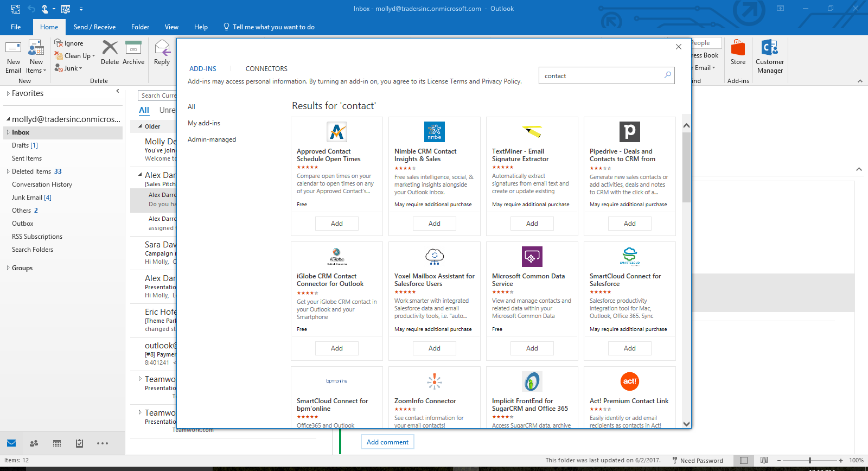Collapse the mollyd account folder tree
Viewport: 868px width, 471px height.
(x=8, y=119)
